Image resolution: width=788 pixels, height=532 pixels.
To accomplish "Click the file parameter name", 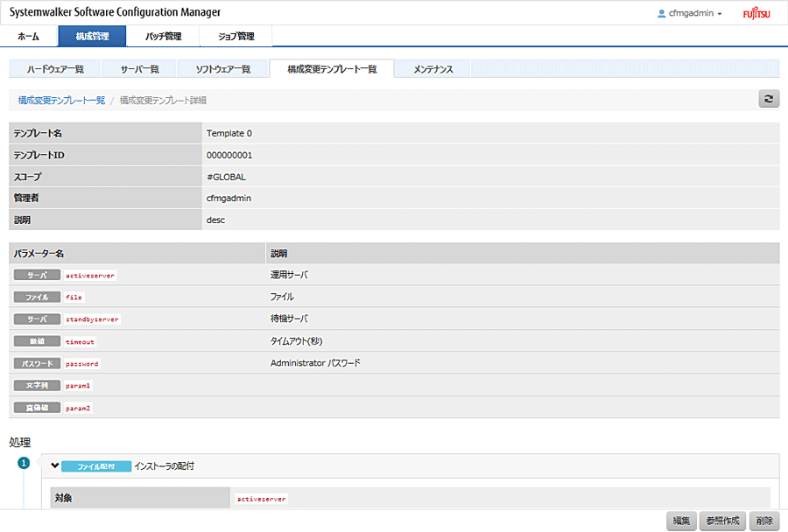I will [x=74, y=297].
